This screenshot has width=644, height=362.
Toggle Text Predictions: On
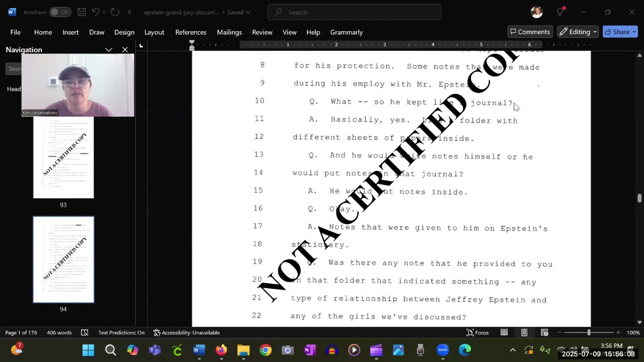[121, 332]
